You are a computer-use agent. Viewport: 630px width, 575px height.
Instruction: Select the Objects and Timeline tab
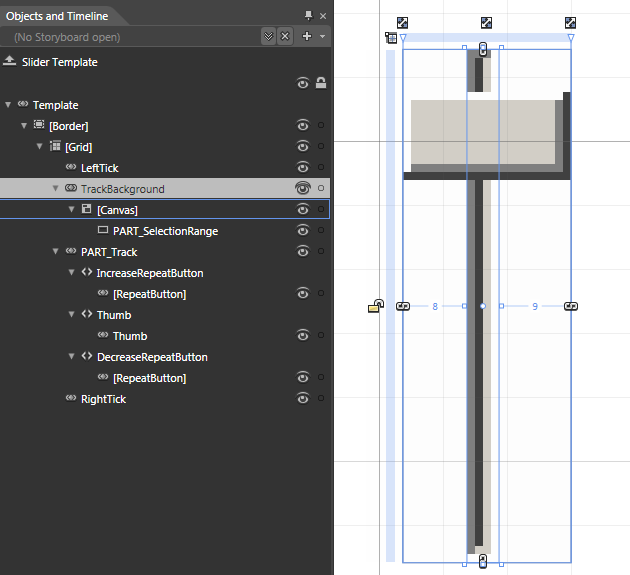[x=57, y=16]
